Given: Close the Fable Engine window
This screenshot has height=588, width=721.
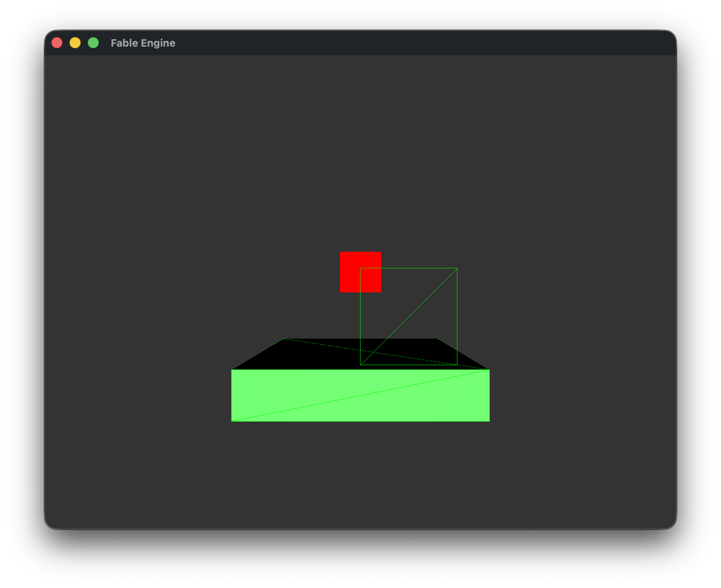Looking at the screenshot, I should point(57,43).
